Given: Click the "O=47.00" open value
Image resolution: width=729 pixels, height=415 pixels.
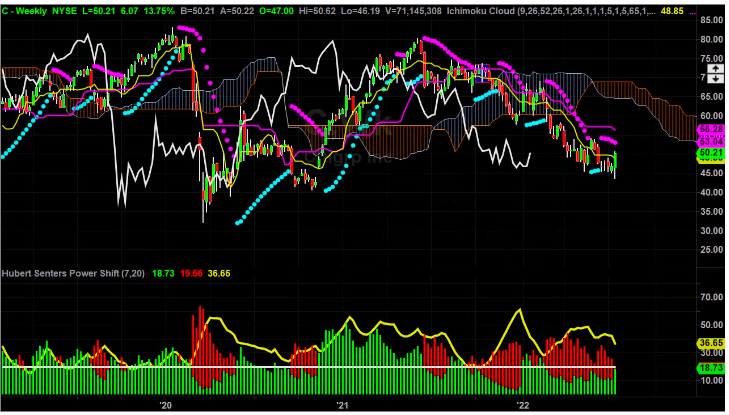Looking at the screenshot, I should click(276, 10).
